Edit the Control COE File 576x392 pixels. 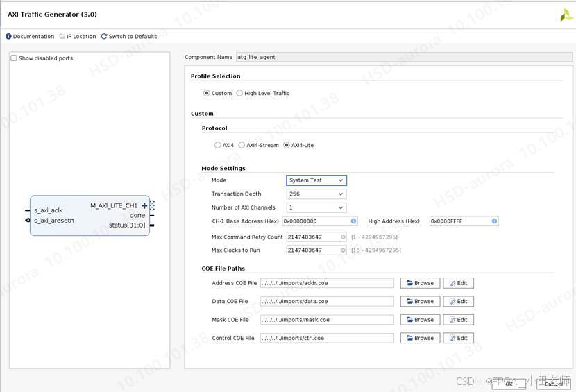point(458,338)
